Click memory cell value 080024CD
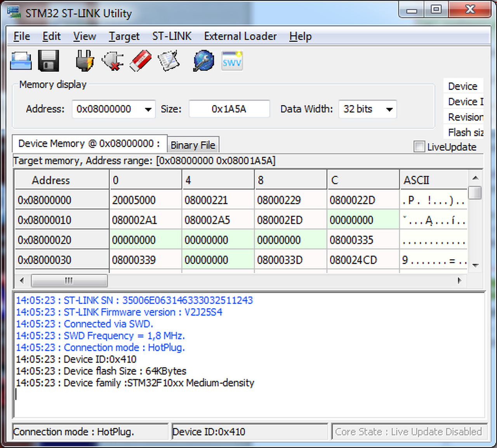 pyautogui.click(x=363, y=260)
